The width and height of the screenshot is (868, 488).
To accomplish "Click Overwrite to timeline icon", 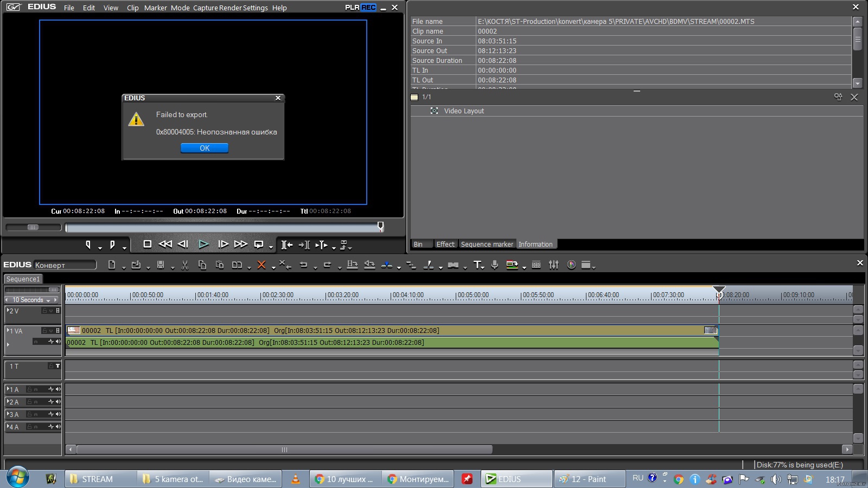I will click(369, 265).
